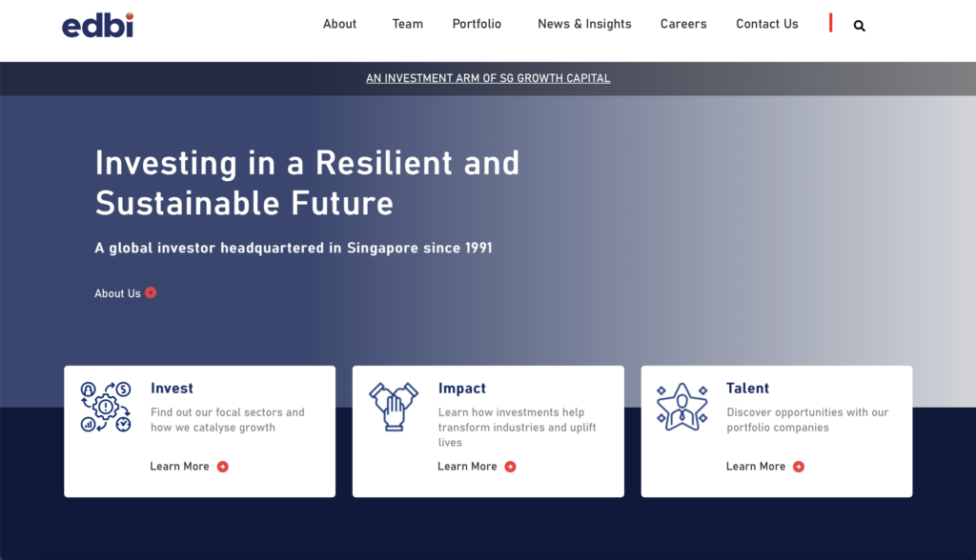Viewport: 976px width, 560px height.
Task: Click red arrow beside About Us
Action: point(151,292)
